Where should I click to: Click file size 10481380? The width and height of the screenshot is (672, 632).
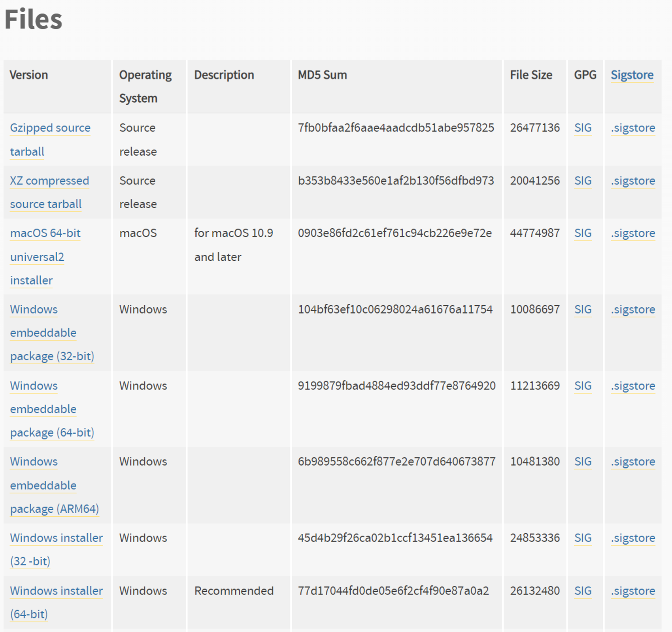point(535,462)
